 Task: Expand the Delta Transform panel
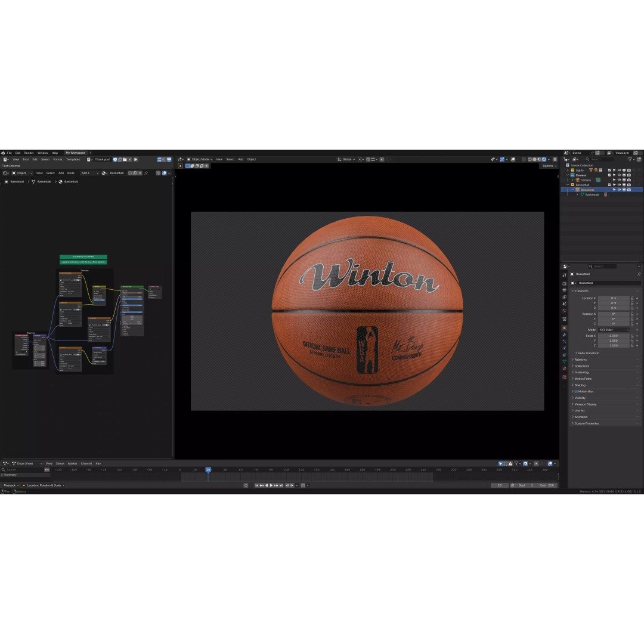(x=587, y=353)
